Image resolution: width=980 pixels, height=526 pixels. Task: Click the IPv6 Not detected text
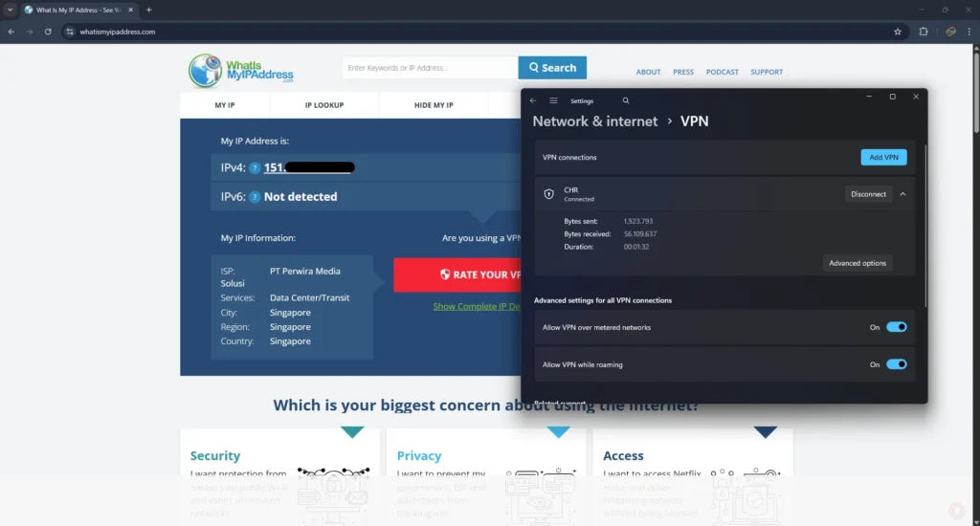point(301,197)
